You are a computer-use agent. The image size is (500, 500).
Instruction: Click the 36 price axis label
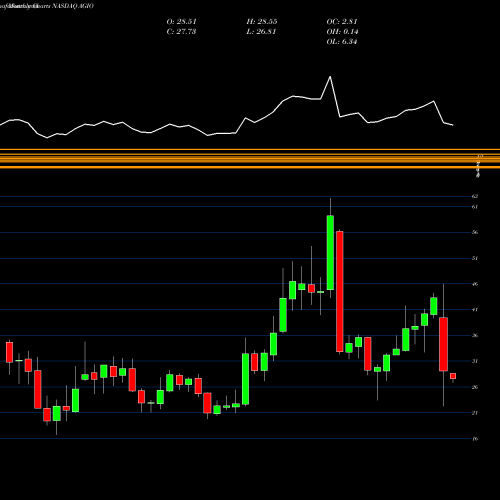(x=475, y=335)
